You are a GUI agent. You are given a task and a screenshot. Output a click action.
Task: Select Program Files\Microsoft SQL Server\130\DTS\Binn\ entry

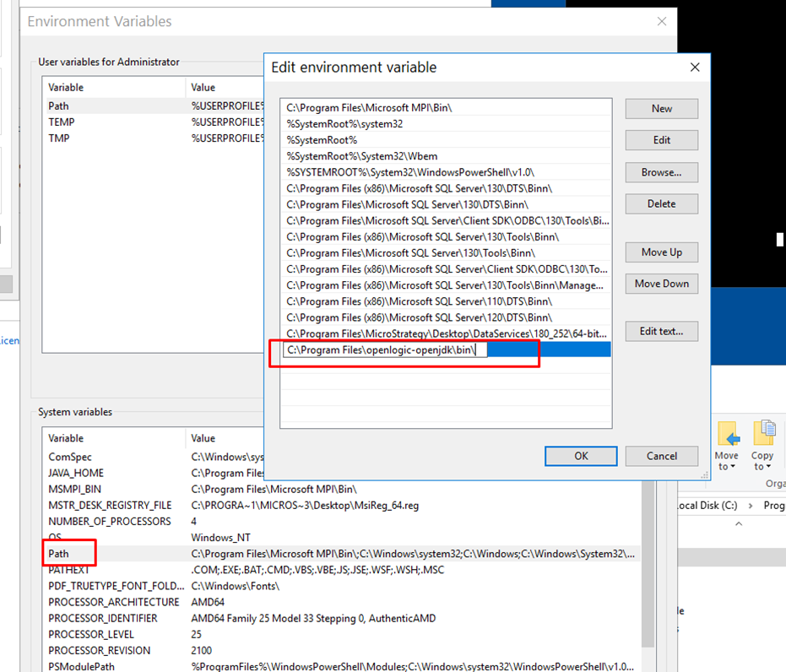tap(446, 204)
